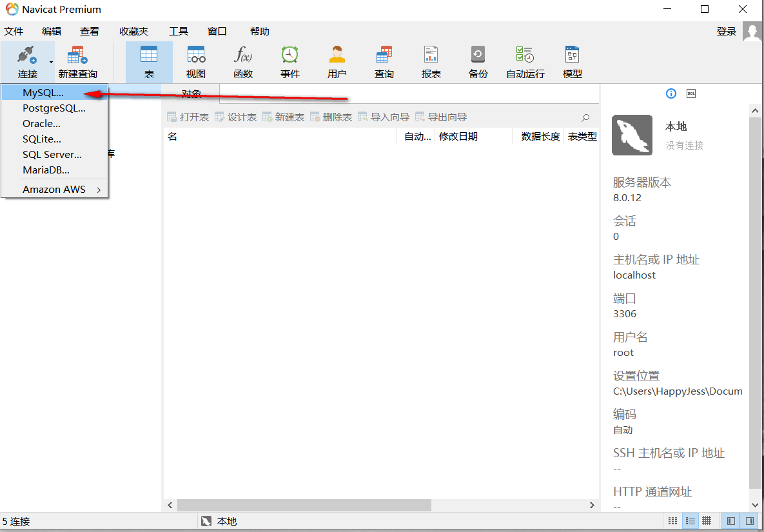Viewport: 764px width, 532px height.
Task: Click the MySQL dolphin connection thumbnail
Action: (632, 135)
